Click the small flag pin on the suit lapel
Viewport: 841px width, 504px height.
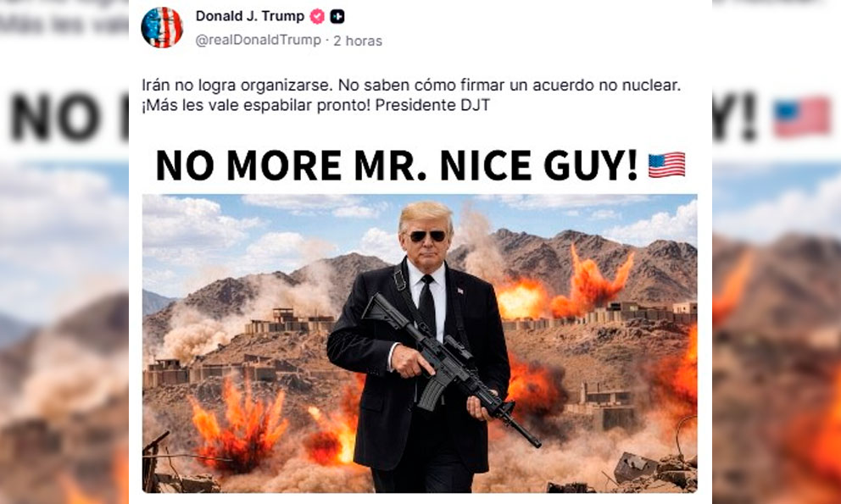(x=460, y=291)
